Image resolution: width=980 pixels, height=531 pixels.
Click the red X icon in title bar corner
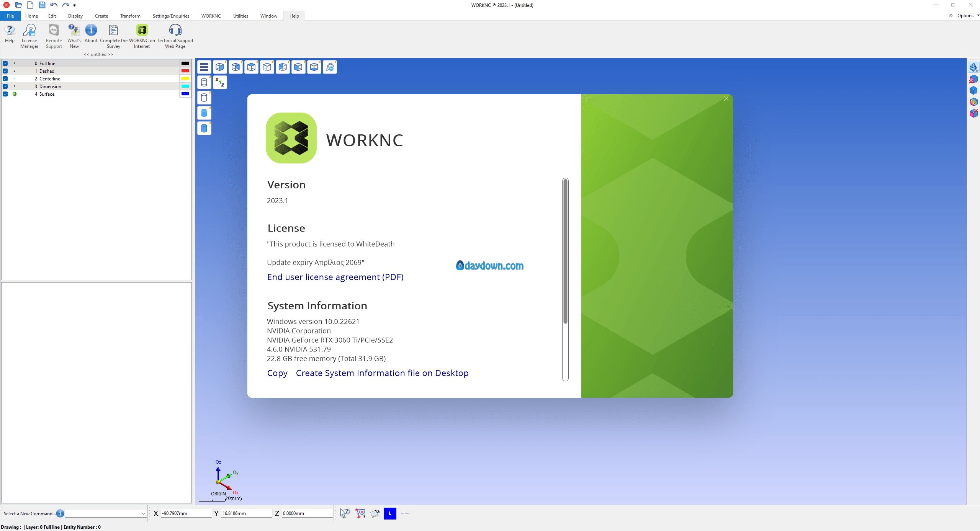(x=7, y=5)
